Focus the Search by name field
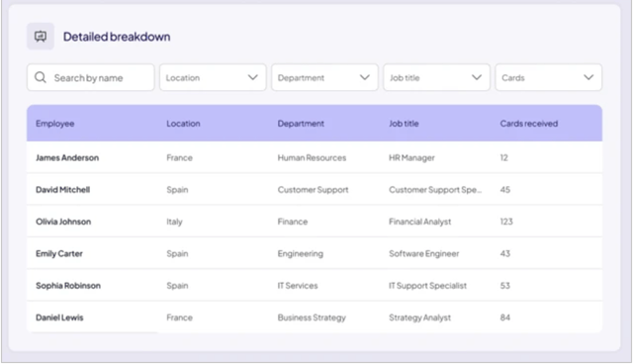 (91, 77)
